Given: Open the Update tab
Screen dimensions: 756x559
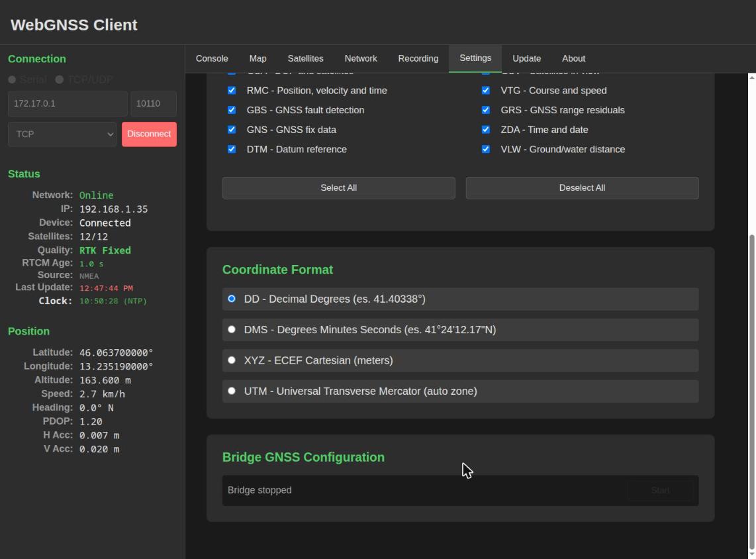Looking at the screenshot, I should (526, 58).
